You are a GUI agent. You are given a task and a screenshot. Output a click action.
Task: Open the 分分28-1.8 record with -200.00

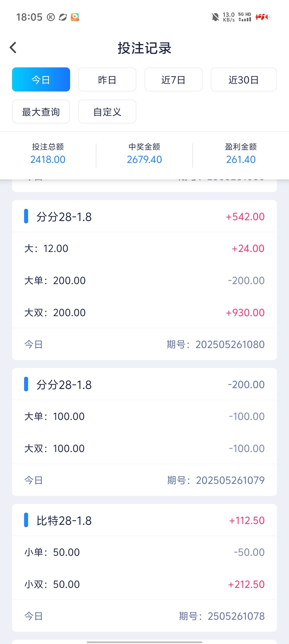click(x=144, y=385)
